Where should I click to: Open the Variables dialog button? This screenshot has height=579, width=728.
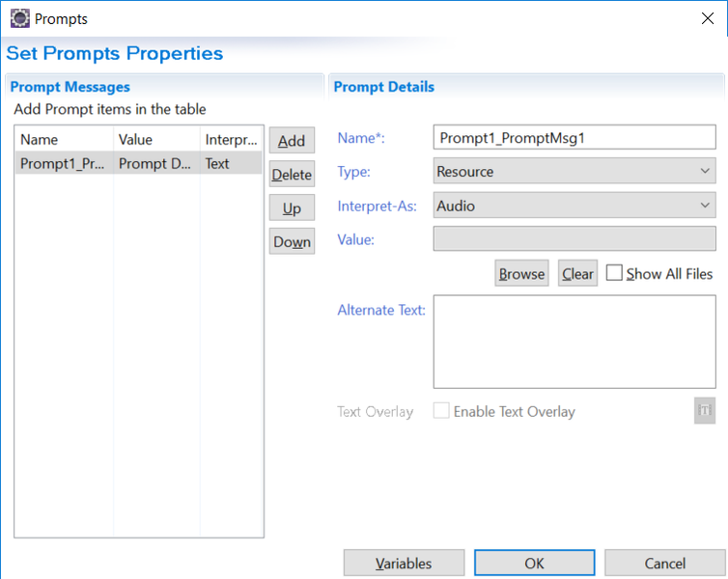404,563
